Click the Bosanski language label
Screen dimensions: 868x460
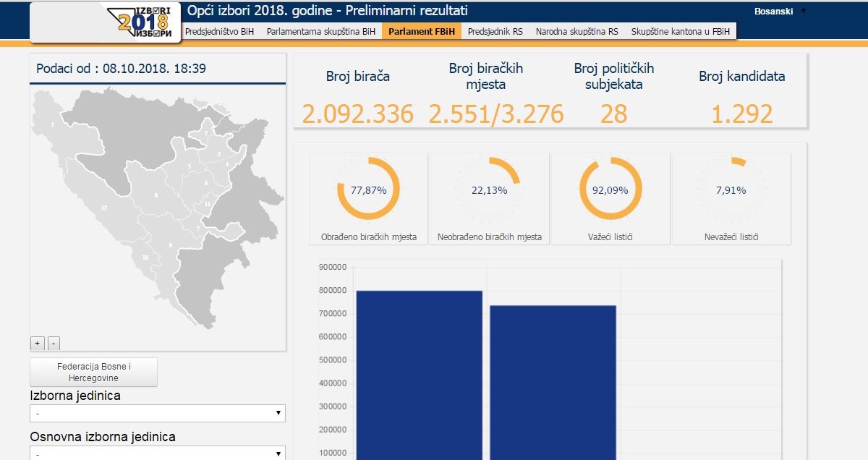773,12
